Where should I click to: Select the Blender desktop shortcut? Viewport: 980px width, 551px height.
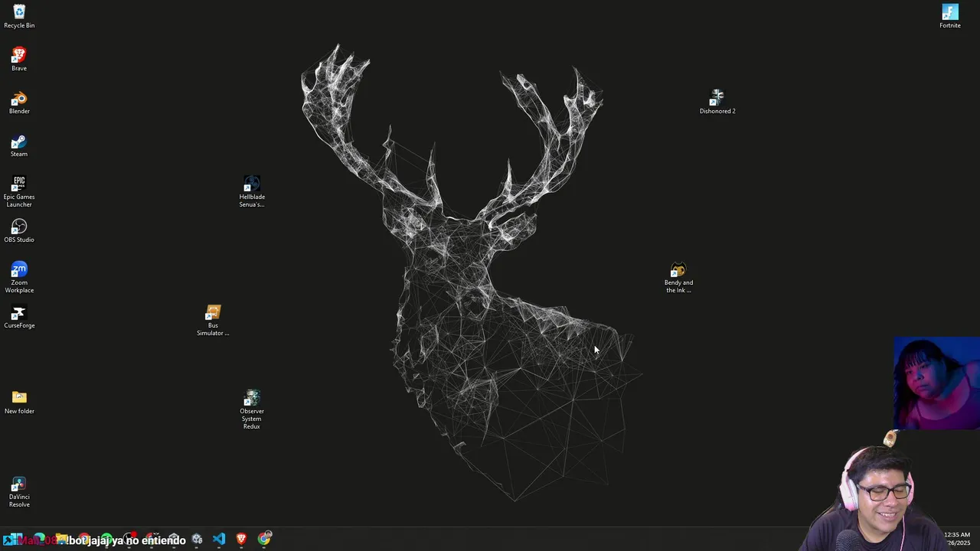click(x=19, y=103)
